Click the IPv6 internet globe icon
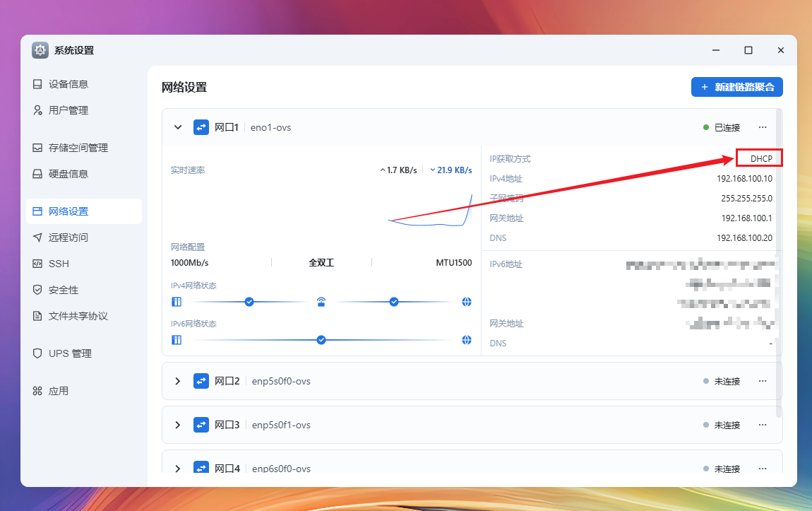The image size is (812, 511). [467, 340]
